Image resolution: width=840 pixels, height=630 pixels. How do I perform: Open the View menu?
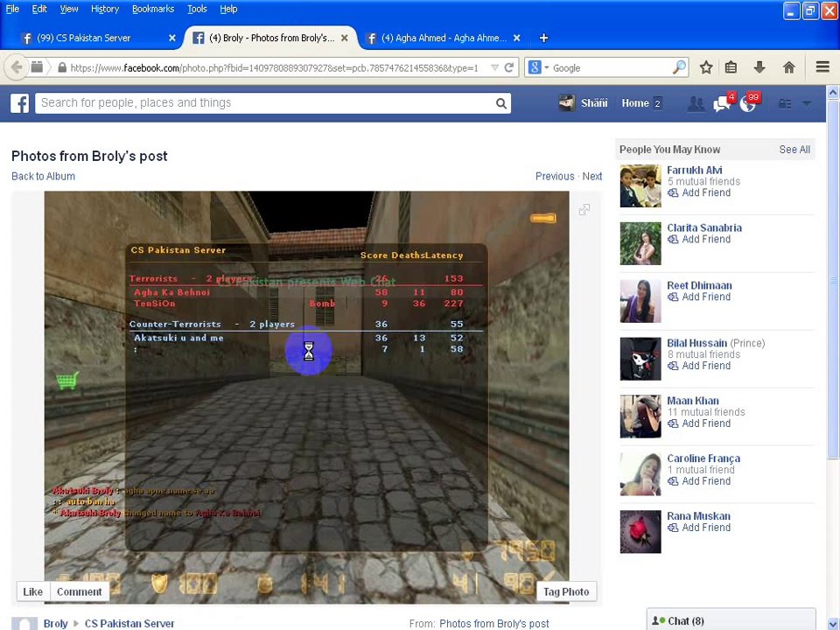[x=68, y=9]
